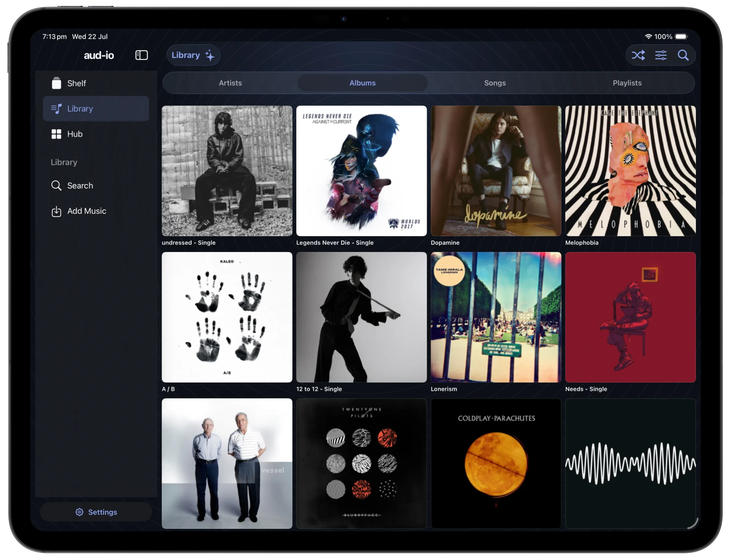The width and height of the screenshot is (731, 560).
Task: Open the Dopamine album cover
Action: (x=496, y=171)
